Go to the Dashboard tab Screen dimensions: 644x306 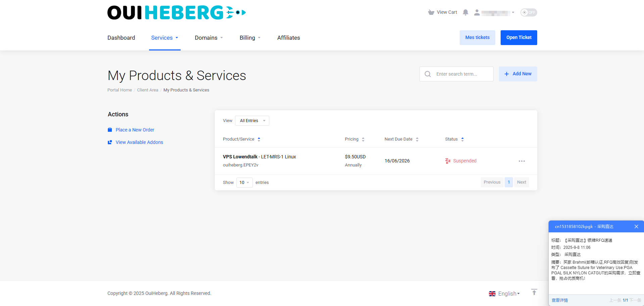121,38
